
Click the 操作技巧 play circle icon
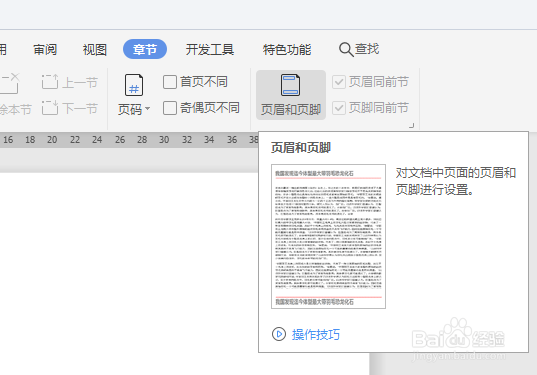click(279, 334)
